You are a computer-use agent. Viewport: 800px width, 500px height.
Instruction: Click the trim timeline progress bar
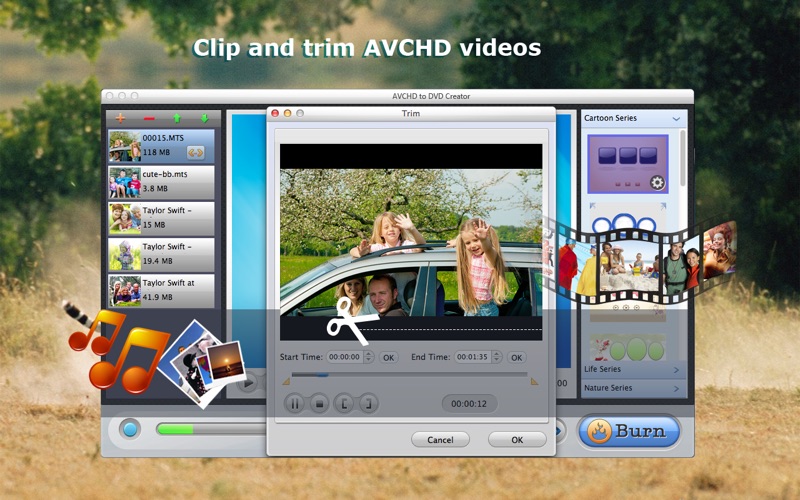tap(409, 374)
